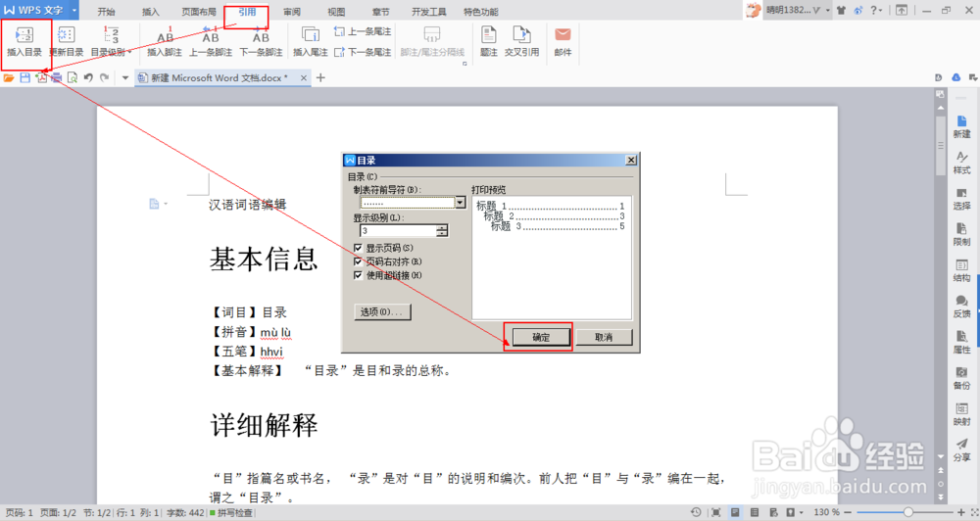Viewport: 980px width, 521px height.
Task: Click the 限制 icon in right sidebar
Action: [x=962, y=235]
